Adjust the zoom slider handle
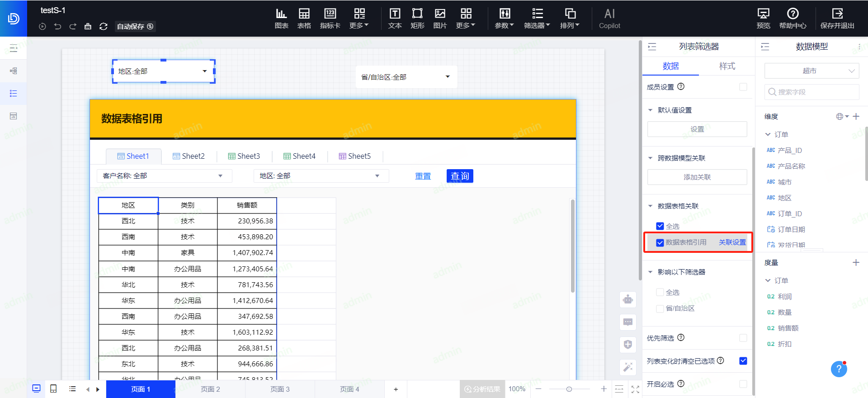 point(569,389)
